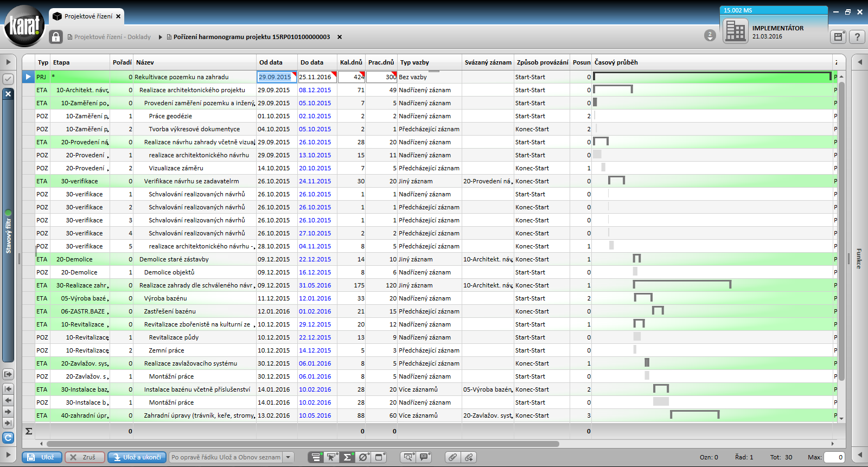Toggle the window panel icon in toolbar

coord(379,457)
